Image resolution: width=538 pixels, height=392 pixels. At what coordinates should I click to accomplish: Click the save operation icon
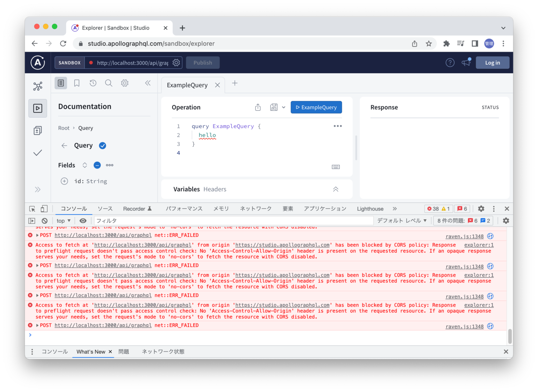[274, 107]
